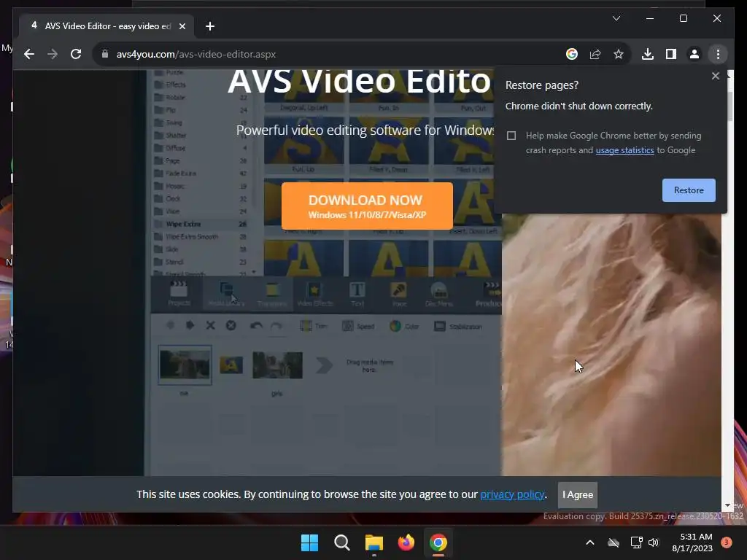Click the forward navigation arrow

(x=53, y=54)
